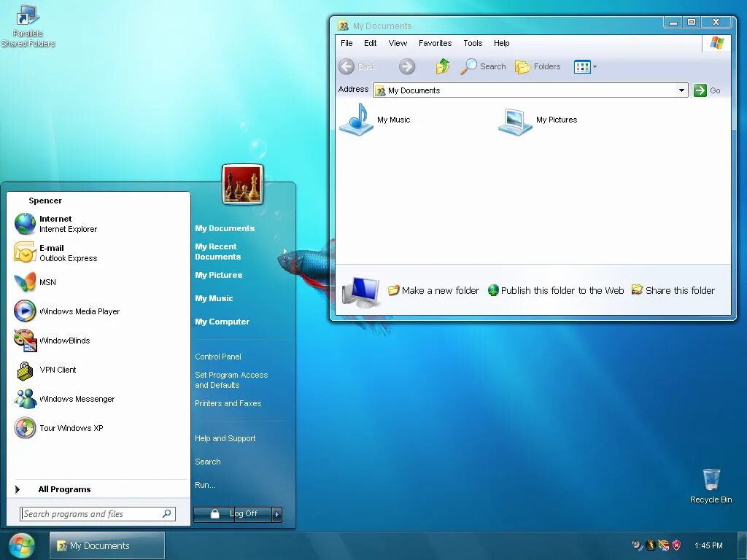Open the Help menu
747x560 pixels.
[x=502, y=43]
